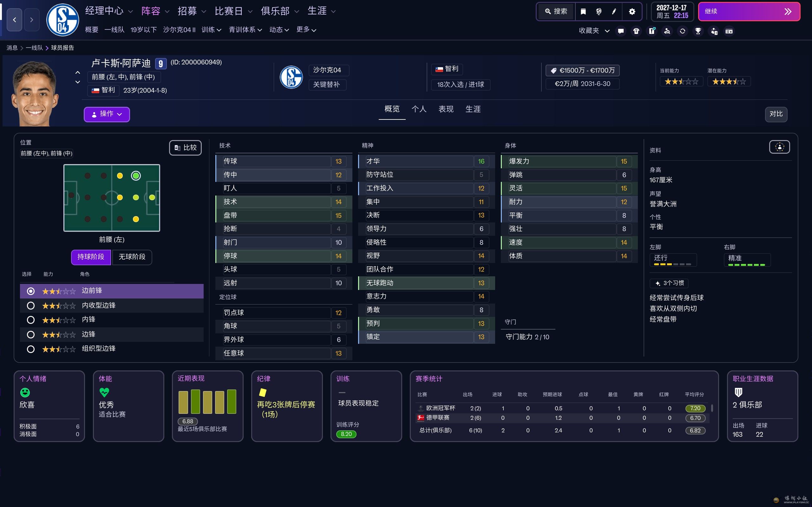Viewport: 812px width, 507px height.
Task: Select the 内收型边锋 role radio button
Action: [30, 305]
